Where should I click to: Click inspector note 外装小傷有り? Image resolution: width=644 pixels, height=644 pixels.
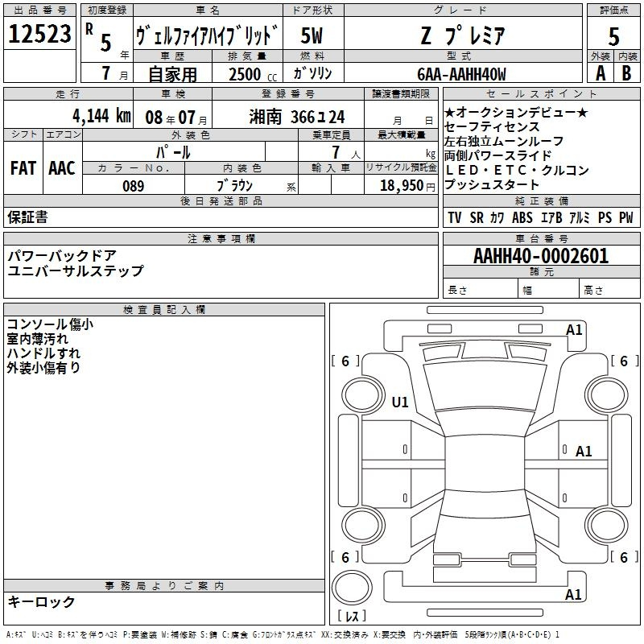click(x=43, y=368)
